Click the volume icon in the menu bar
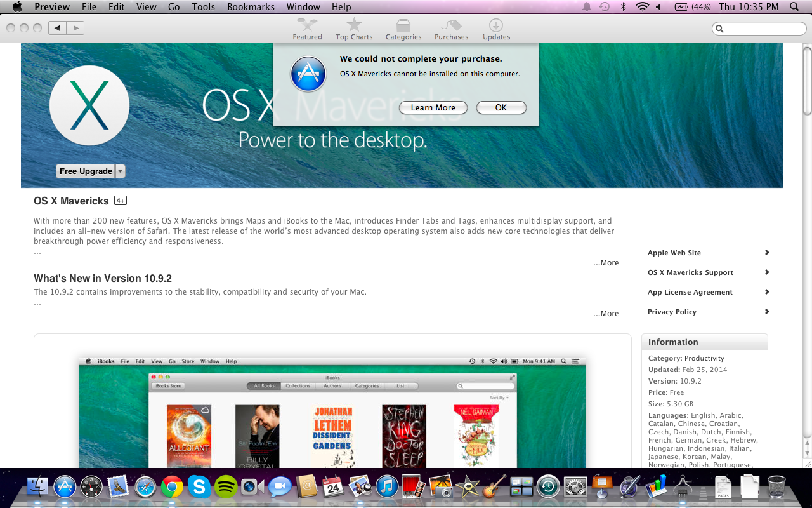The image size is (812, 508). click(x=659, y=7)
